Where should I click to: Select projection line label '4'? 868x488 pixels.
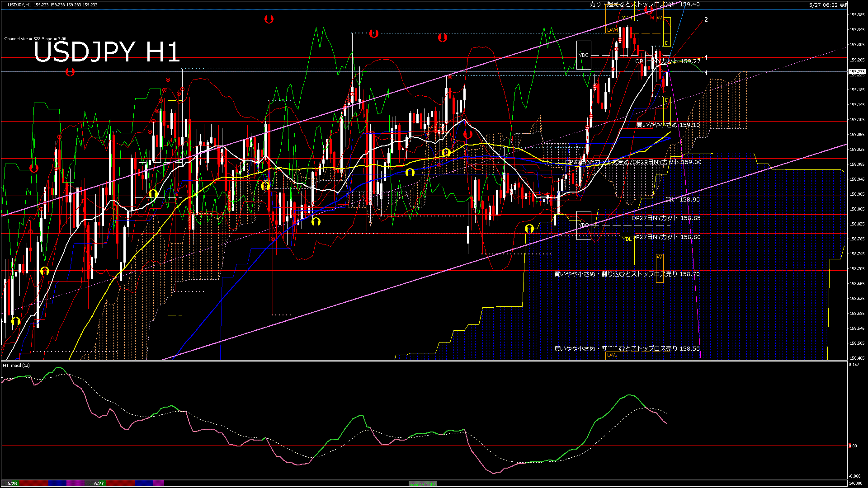coord(706,73)
